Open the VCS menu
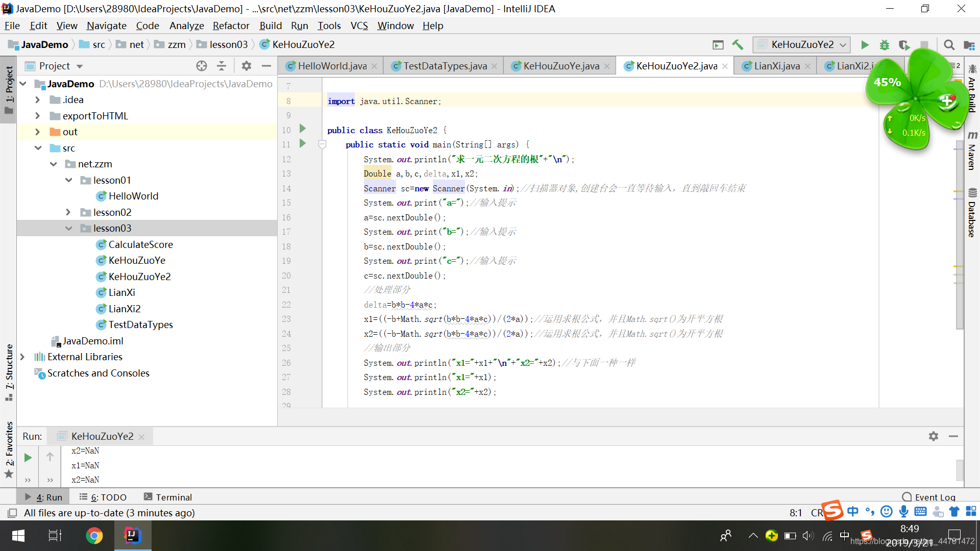The image size is (980, 551). [359, 26]
